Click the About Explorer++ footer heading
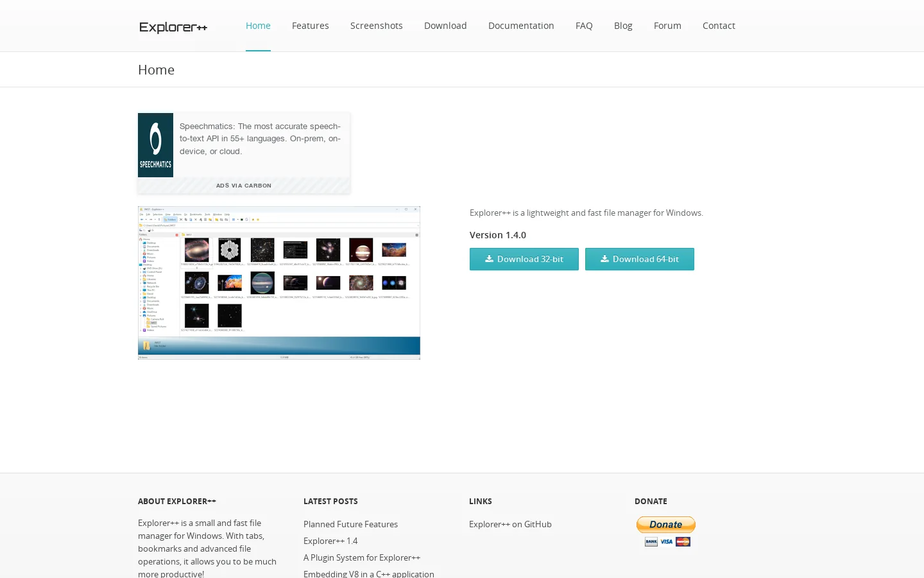This screenshot has height=578, width=924. 177,501
